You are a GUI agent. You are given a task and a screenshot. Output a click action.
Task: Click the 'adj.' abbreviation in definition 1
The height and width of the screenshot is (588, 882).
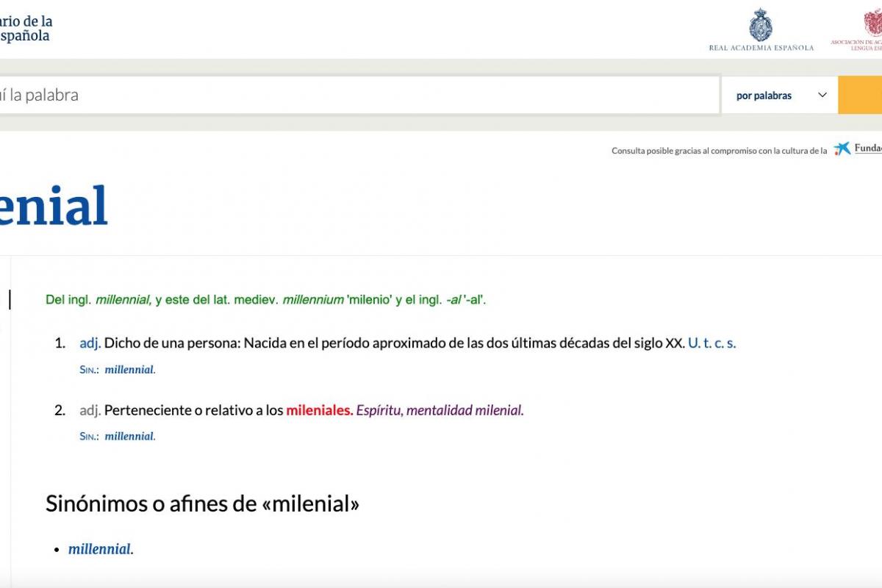click(89, 342)
